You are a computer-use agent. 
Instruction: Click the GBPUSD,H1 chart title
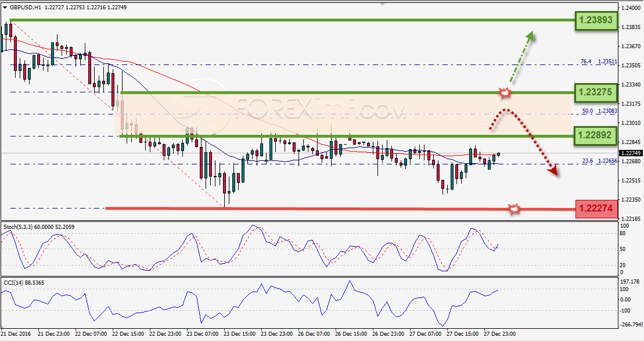point(24,7)
